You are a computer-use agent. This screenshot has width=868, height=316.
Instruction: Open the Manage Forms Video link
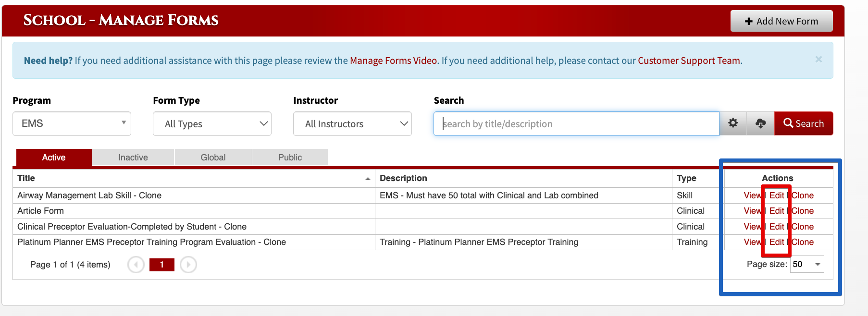coord(393,61)
